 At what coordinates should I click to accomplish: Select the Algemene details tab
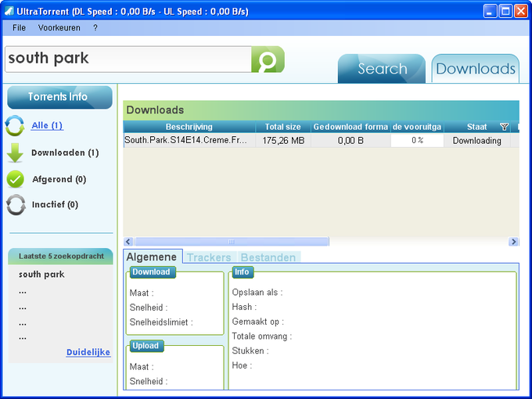click(152, 257)
